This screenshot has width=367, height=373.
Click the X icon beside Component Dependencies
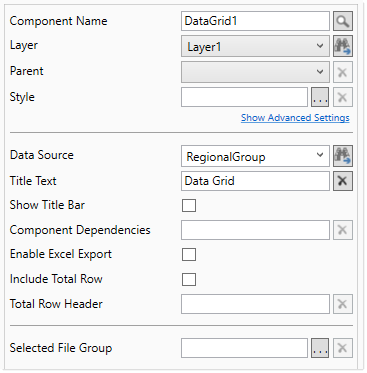343,230
